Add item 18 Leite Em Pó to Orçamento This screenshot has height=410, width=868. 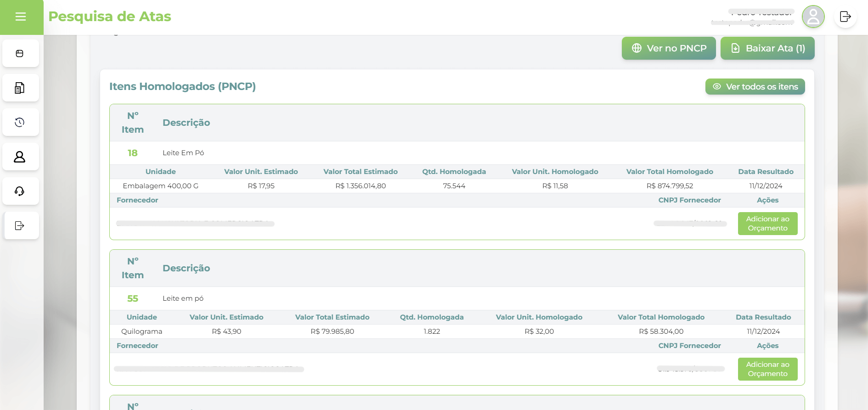(767, 224)
